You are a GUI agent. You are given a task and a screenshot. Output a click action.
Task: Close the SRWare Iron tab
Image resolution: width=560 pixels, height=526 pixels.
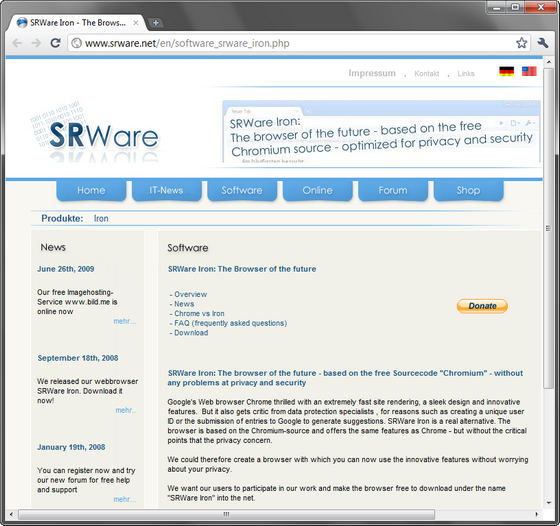[136, 23]
